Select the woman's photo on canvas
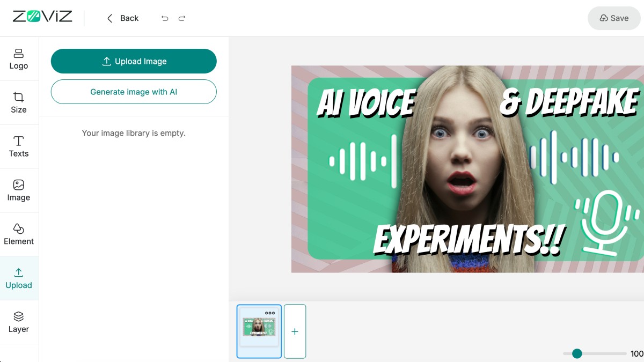Image resolution: width=644 pixels, height=362 pixels. click(463, 169)
